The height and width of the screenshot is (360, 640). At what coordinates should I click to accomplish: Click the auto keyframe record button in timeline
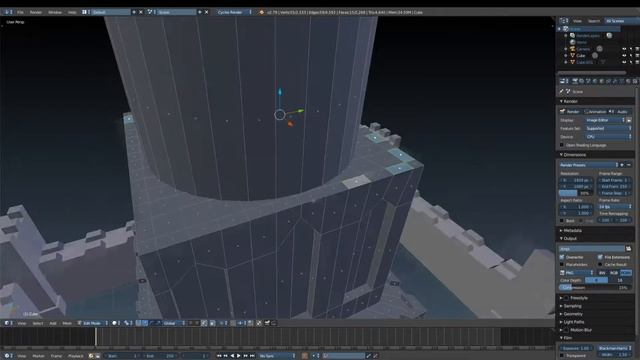point(304,356)
